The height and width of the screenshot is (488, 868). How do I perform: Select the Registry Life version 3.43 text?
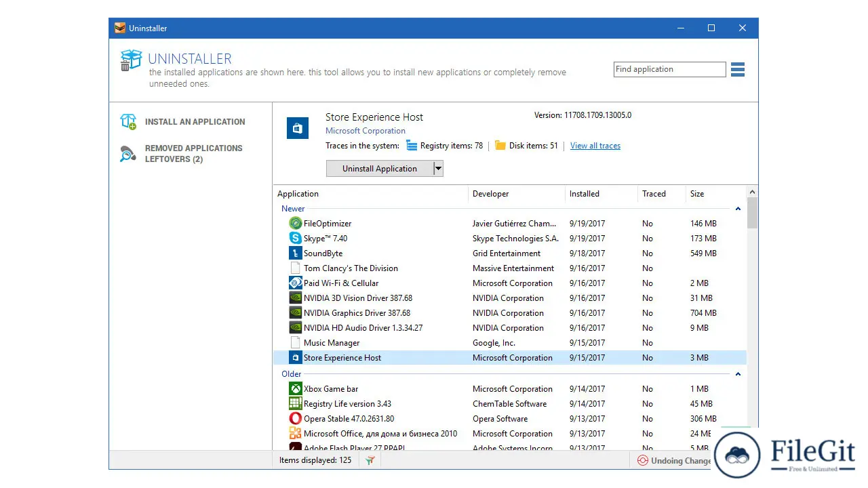[x=347, y=404]
